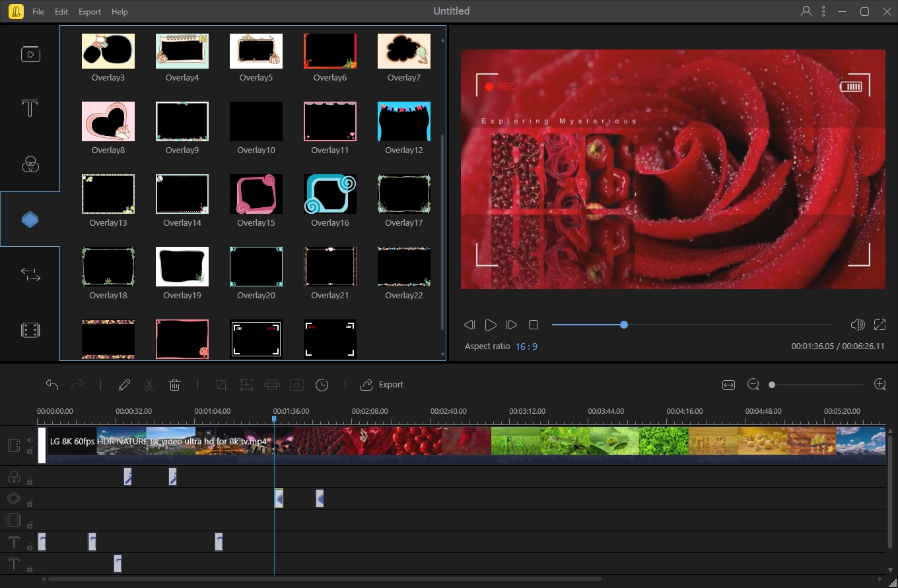
Task: Click the Export button in timeline toolbar
Action: tap(381, 385)
